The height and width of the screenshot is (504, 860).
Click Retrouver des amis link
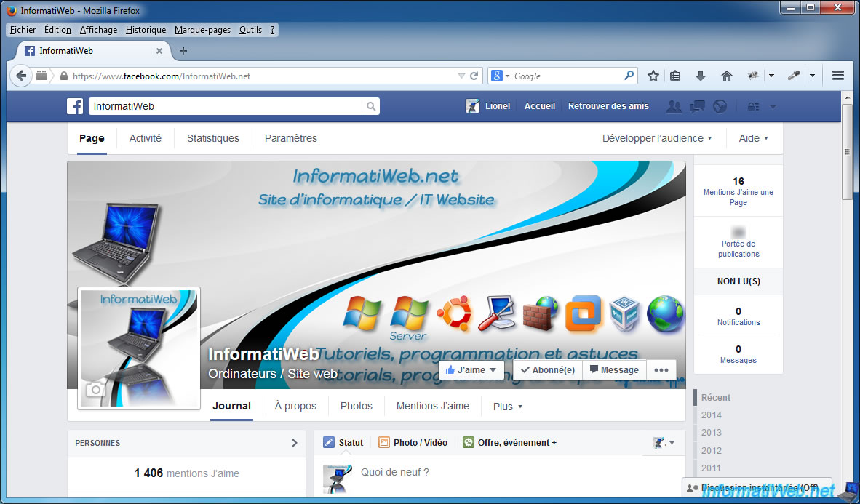pos(608,106)
